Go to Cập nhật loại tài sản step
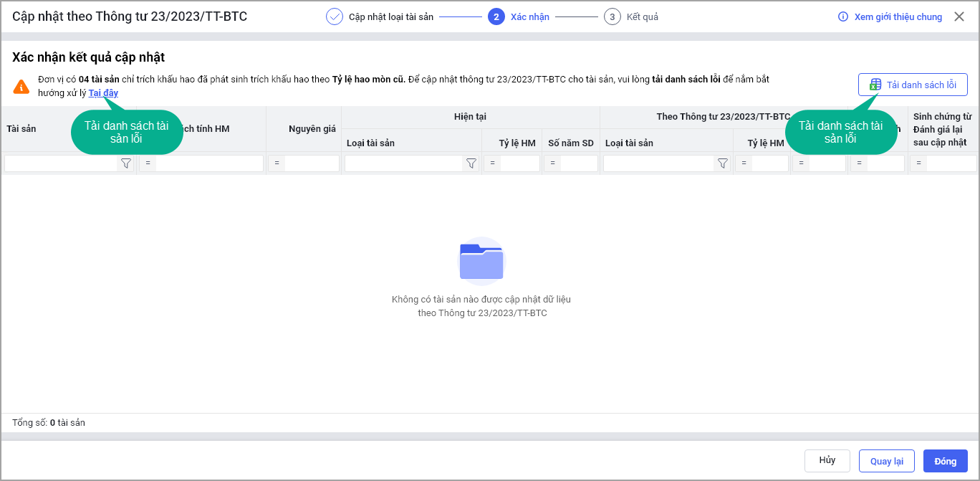Image resolution: width=980 pixels, height=481 pixels. (390, 16)
